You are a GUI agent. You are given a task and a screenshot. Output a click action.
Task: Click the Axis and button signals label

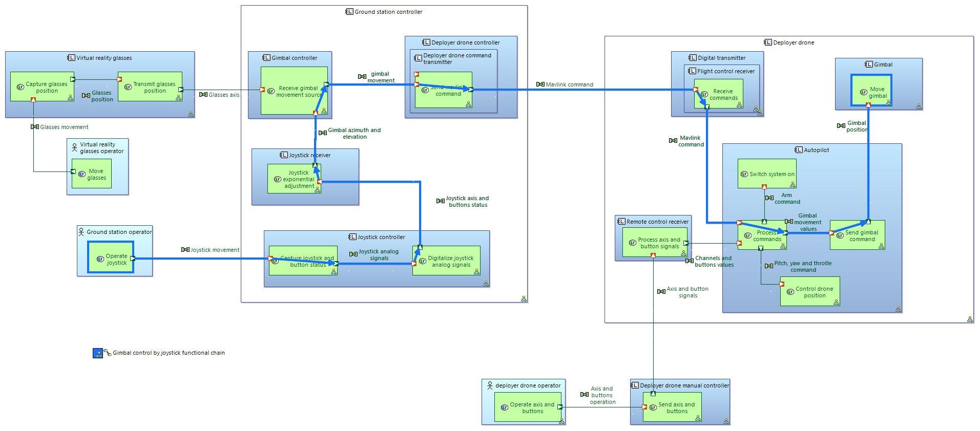click(687, 292)
